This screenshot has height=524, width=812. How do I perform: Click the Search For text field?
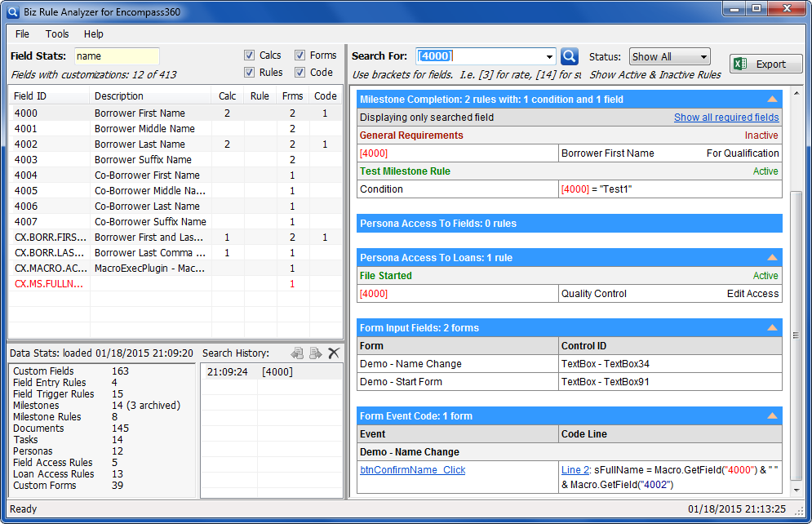point(480,56)
